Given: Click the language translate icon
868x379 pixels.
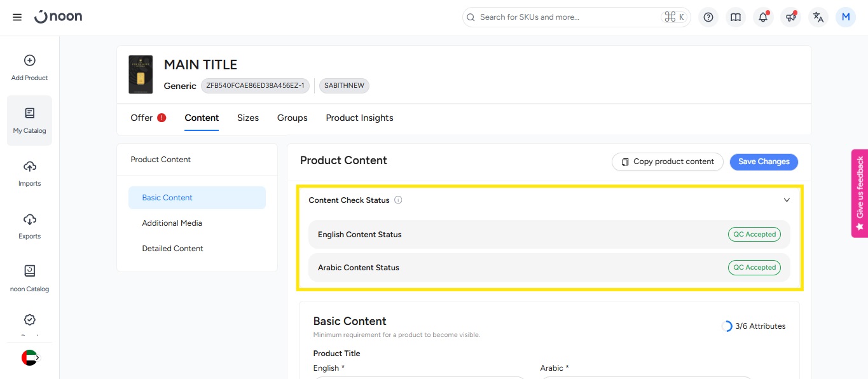Looking at the screenshot, I should tap(818, 17).
